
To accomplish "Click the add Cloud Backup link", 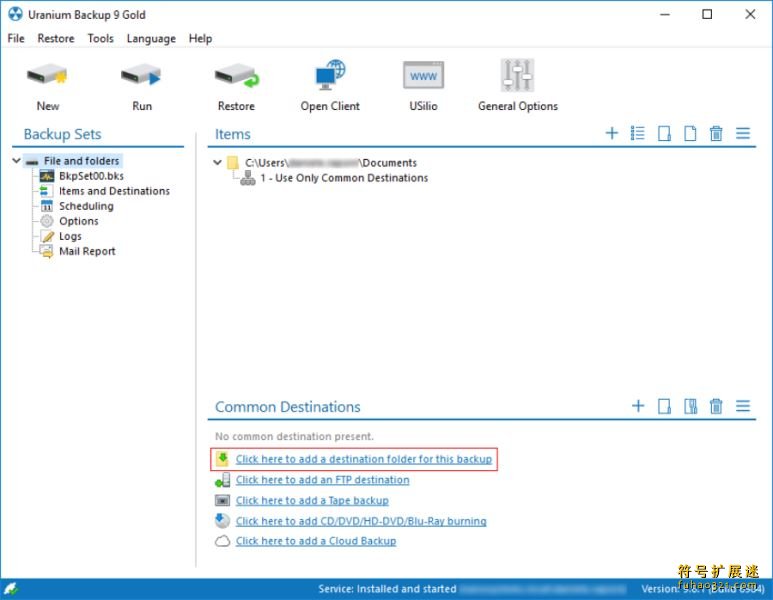I will pyautogui.click(x=316, y=541).
